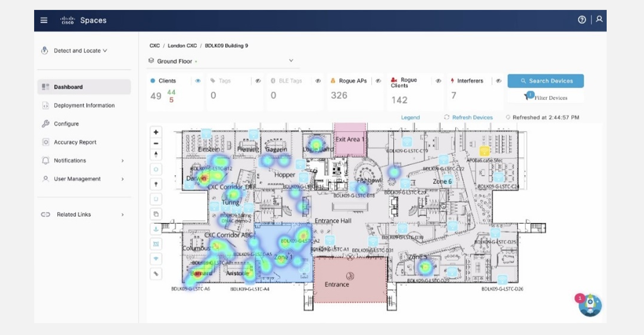The height and width of the screenshot is (335, 644).
Task: Open the rocket launcher help widget
Action: [590, 305]
